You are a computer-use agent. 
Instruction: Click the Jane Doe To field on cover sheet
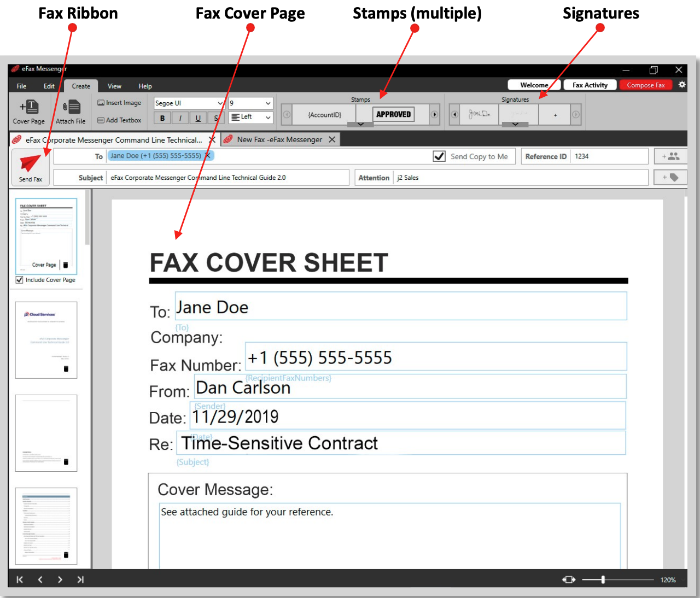coord(401,306)
